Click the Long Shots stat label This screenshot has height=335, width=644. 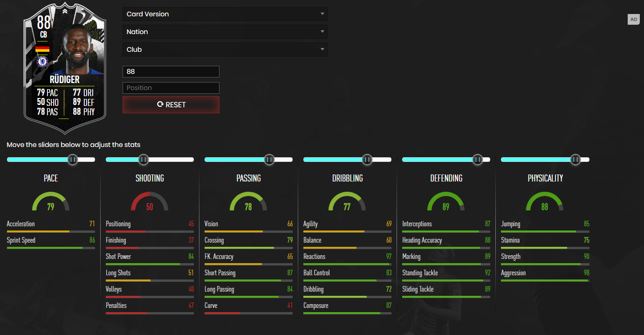click(118, 273)
